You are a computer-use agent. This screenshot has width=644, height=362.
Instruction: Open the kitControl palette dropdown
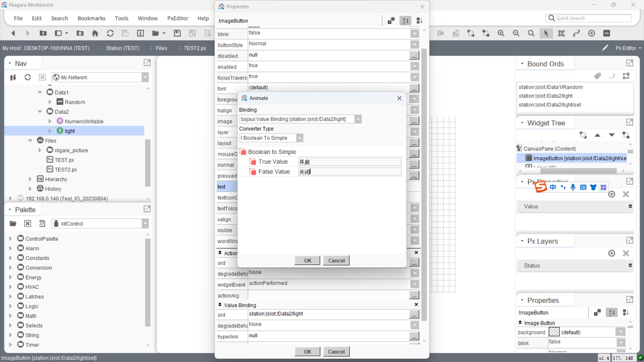(x=145, y=224)
